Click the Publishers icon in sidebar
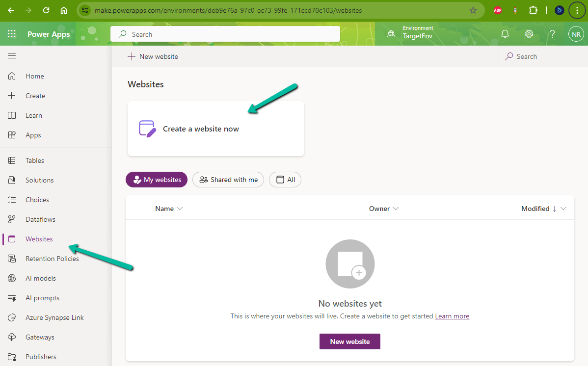 pyautogui.click(x=12, y=357)
